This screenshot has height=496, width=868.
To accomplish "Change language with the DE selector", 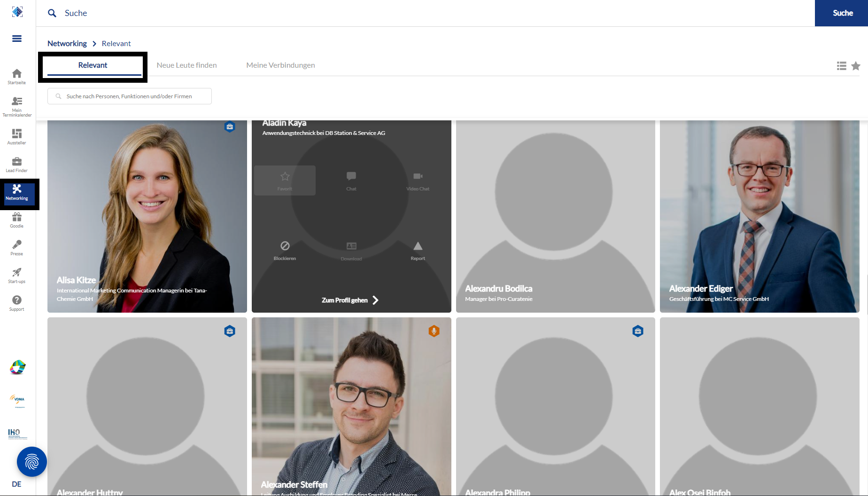I will tap(16, 484).
